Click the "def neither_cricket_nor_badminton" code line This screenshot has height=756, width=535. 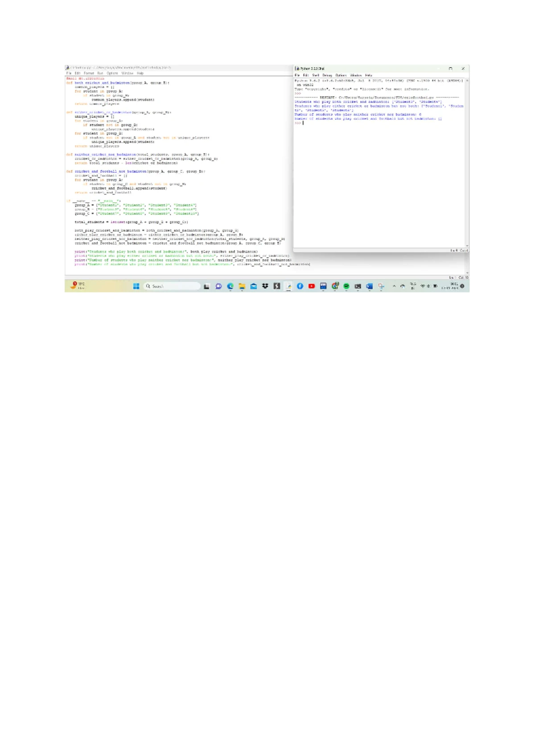click(x=138, y=155)
